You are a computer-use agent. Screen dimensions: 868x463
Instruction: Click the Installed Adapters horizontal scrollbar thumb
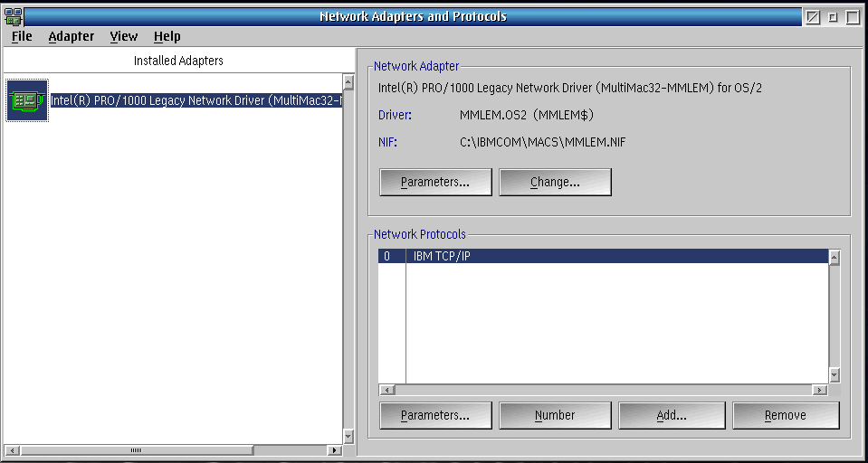click(x=137, y=449)
